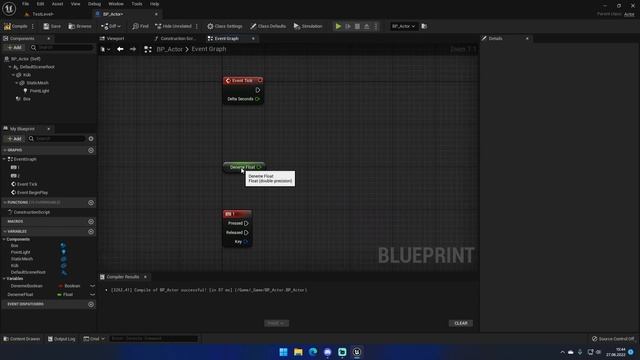Open Class Settings
The image size is (640, 360).
click(224, 26)
